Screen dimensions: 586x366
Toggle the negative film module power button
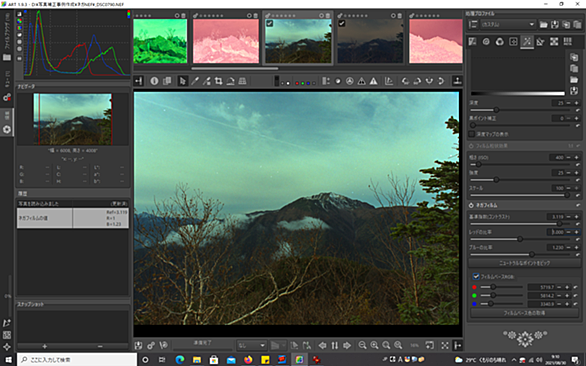pyautogui.click(x=471, y=205)
